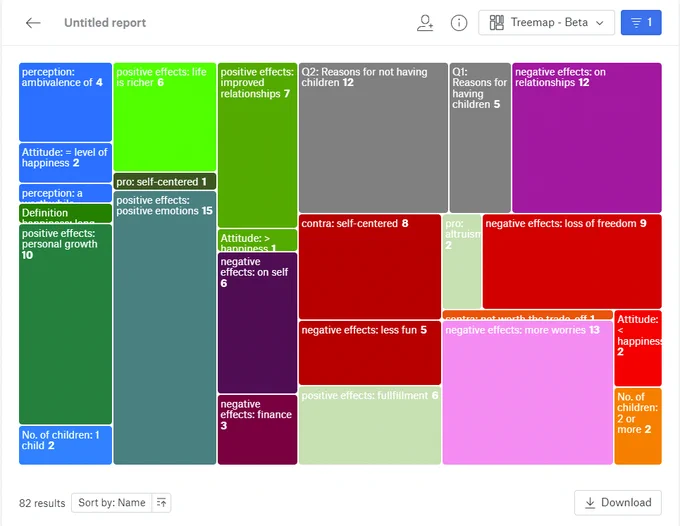Select the pro: self-centered 1 tile
The image size is (680, 526).
(x=165, y=181)
